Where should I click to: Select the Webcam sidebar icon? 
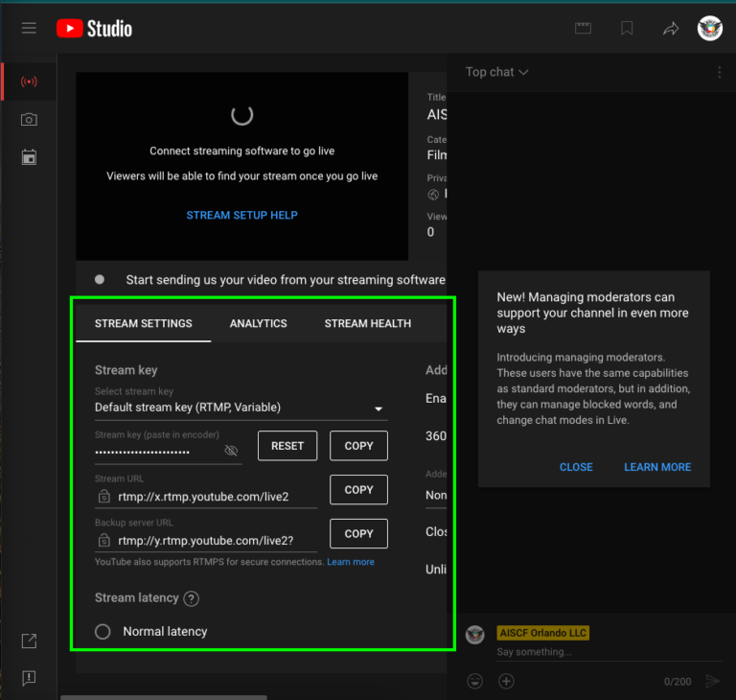coord(29,119)
